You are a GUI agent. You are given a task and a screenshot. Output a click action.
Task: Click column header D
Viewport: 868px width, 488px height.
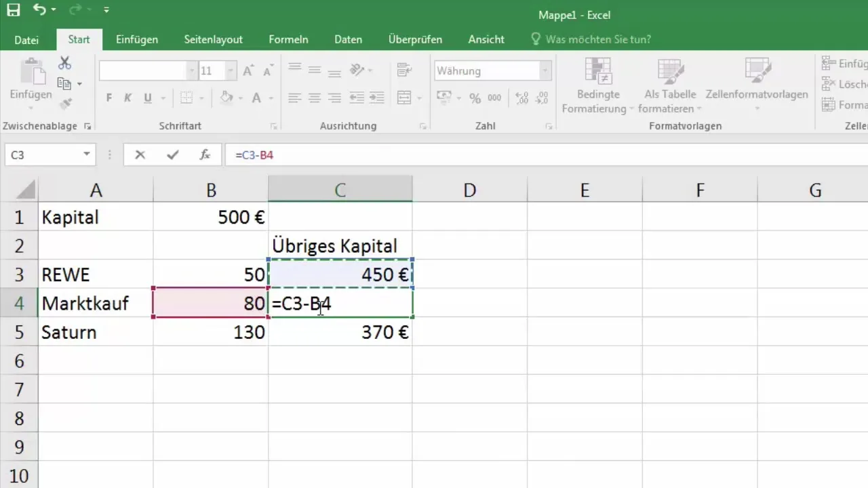coord(469,190)
